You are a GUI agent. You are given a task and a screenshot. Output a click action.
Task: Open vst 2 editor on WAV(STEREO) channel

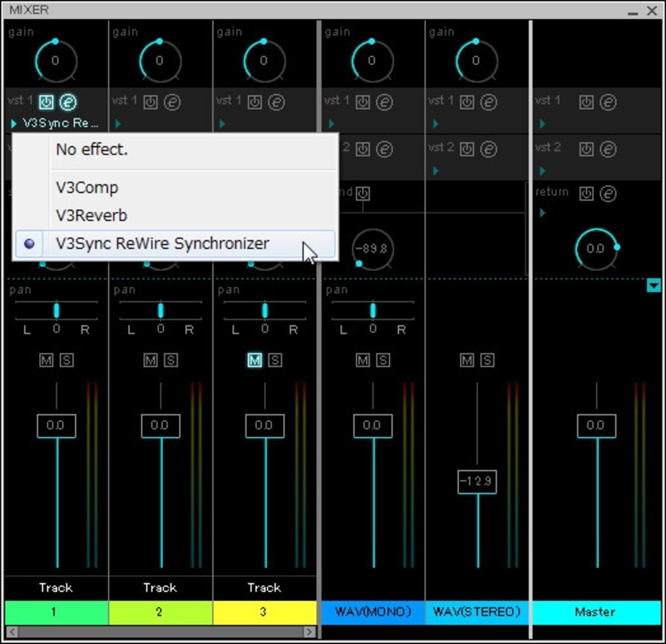click(488, 149)
